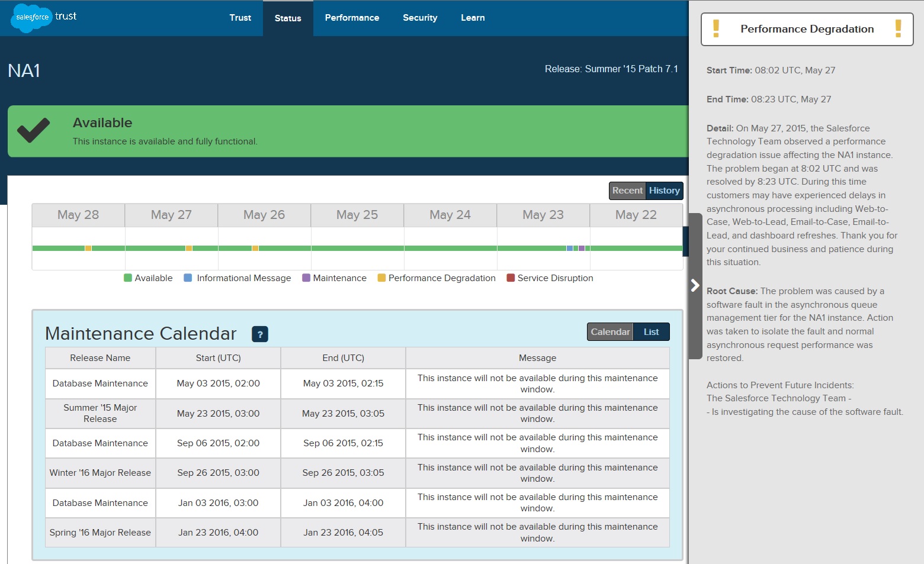Viewport: 924px width, 564px height.
Task: Click end time Sep 06 2015, 02:15
Action: (x=344, y=443)
